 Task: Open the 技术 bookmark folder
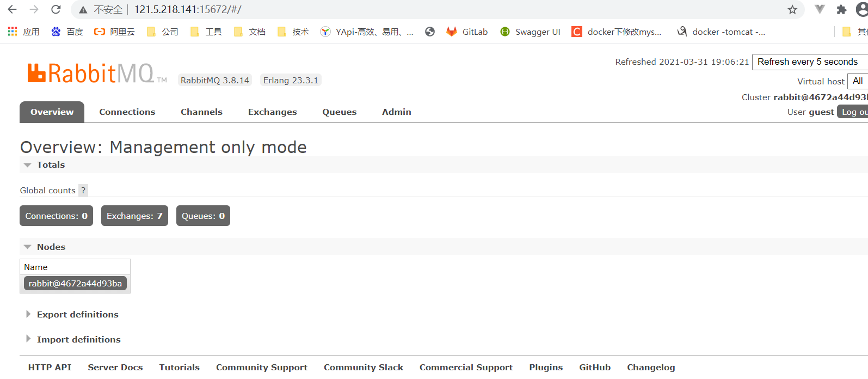pyautogui.click(x=293, y=32)
